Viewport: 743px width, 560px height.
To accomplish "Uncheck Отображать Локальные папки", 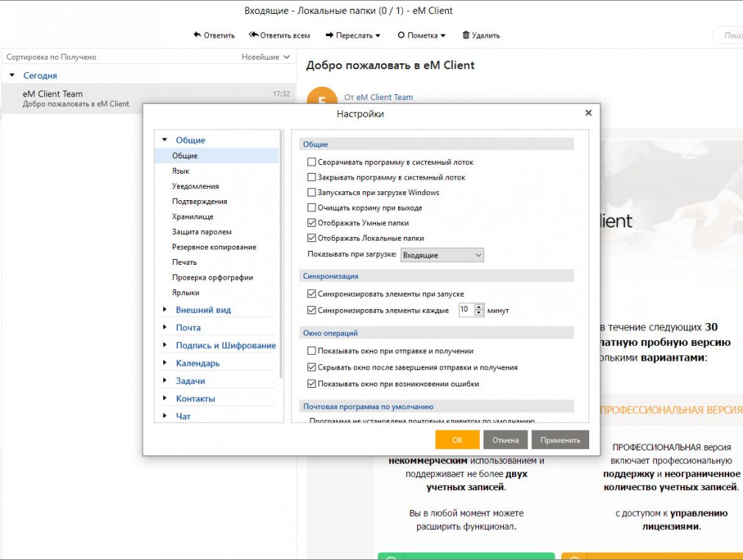I will pyautogui.click(x=311, y=238).
